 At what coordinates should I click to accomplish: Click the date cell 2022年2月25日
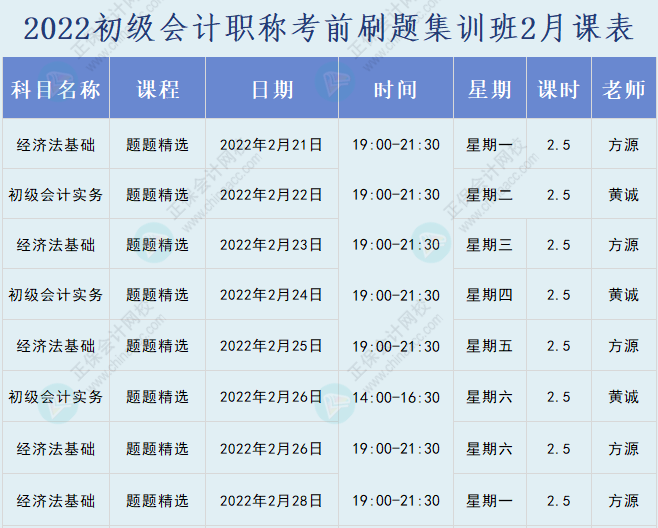[x=271, y=346]
